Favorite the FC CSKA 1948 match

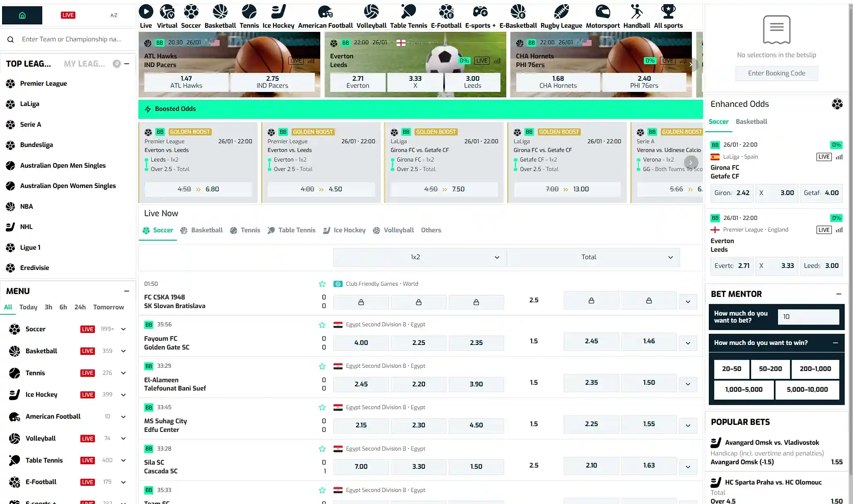click(322, 284)
